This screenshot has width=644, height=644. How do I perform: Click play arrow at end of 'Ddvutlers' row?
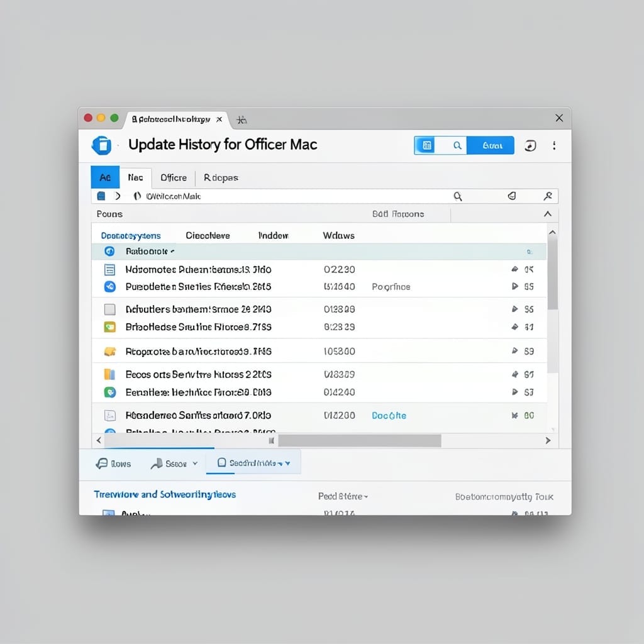tap(514, 309)
